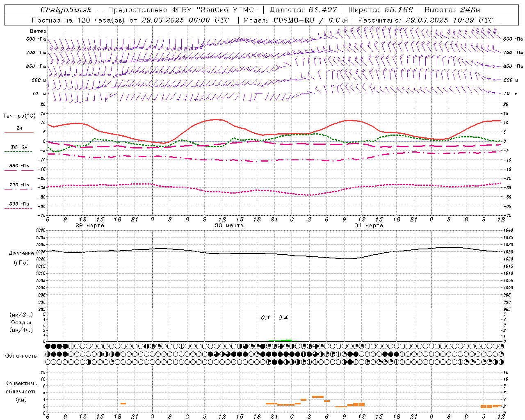Screen dimensions: 525x420
Task: Click the Давление pressure axis label
Action: pyautogui.click(x=21, y=253)
